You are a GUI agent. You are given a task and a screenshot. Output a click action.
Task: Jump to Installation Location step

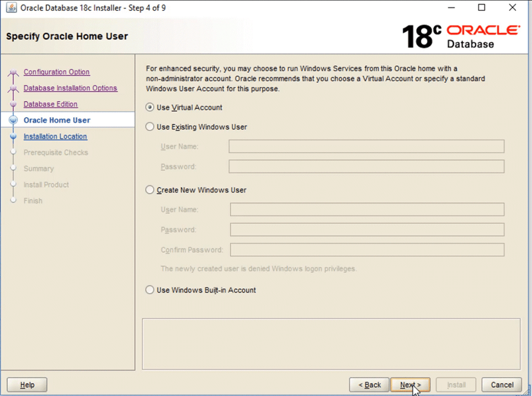55,136
